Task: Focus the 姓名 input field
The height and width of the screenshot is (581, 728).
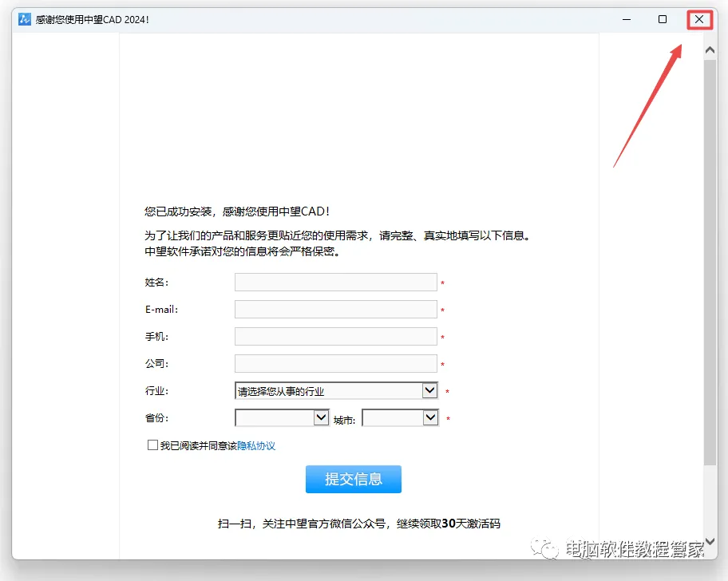Action: point(336,283)
